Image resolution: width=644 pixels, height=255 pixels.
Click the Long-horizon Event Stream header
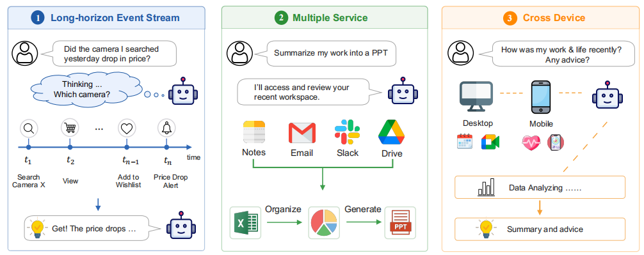tap(106, 18)
